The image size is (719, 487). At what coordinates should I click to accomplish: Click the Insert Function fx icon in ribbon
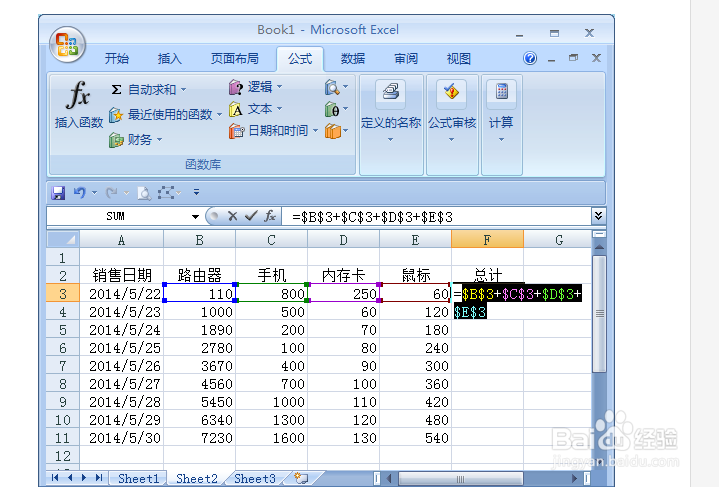click(x=78, y=95)
